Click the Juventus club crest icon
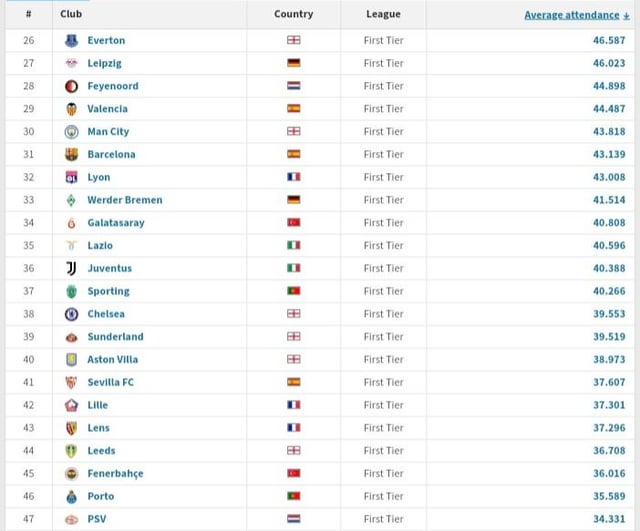This screenshot has width=640, height=531. [71, 268]
